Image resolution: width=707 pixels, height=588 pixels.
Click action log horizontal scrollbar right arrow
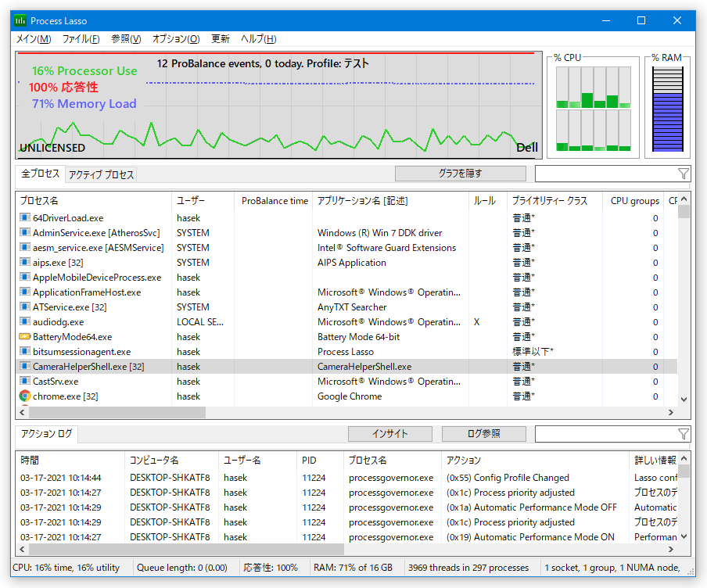pyautogui.click(x=671, y=549)
